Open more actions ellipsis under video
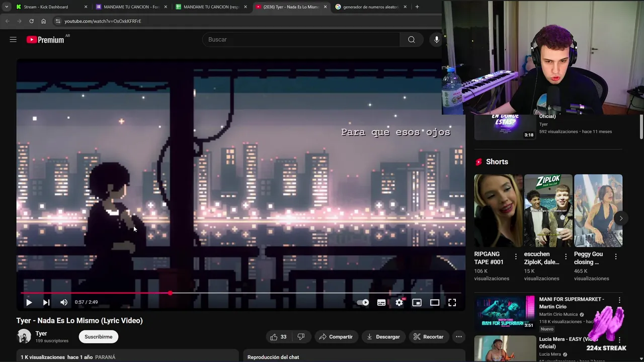 (x=458, y=337)
